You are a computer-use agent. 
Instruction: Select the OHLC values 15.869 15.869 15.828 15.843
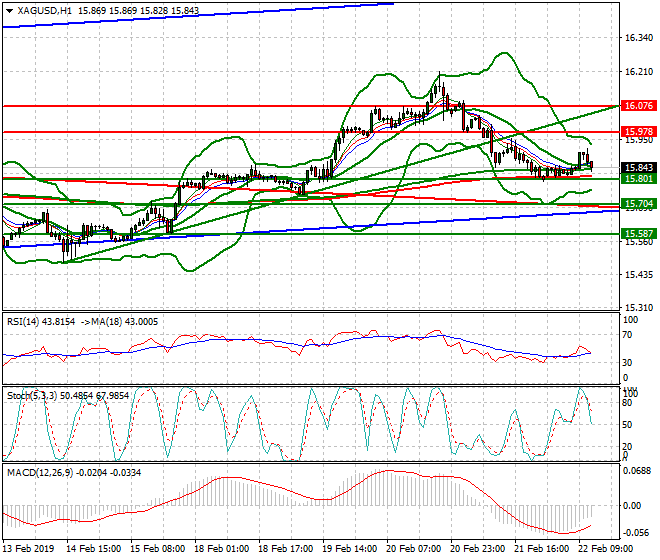[x=138, y=11]
